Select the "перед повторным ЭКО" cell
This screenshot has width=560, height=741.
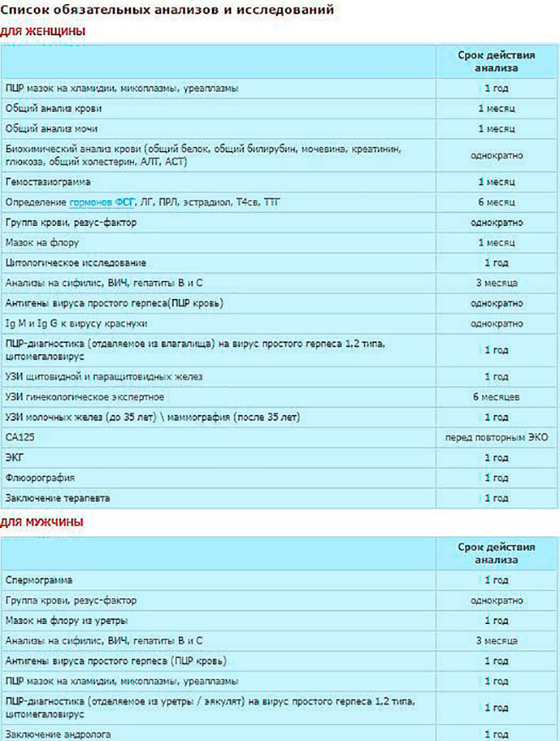[496, 437]
